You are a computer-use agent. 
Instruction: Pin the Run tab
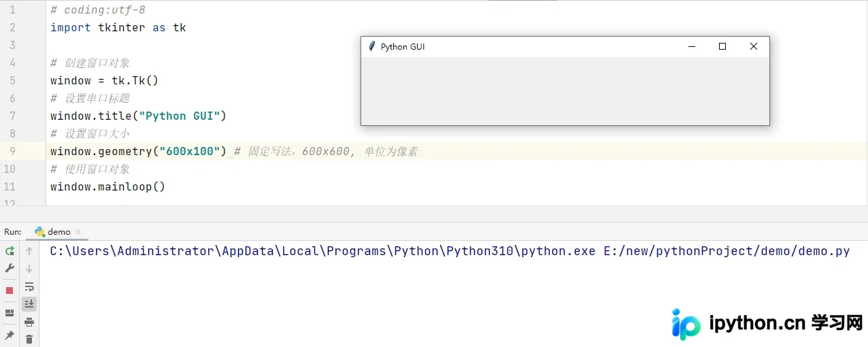click(10, 335)
